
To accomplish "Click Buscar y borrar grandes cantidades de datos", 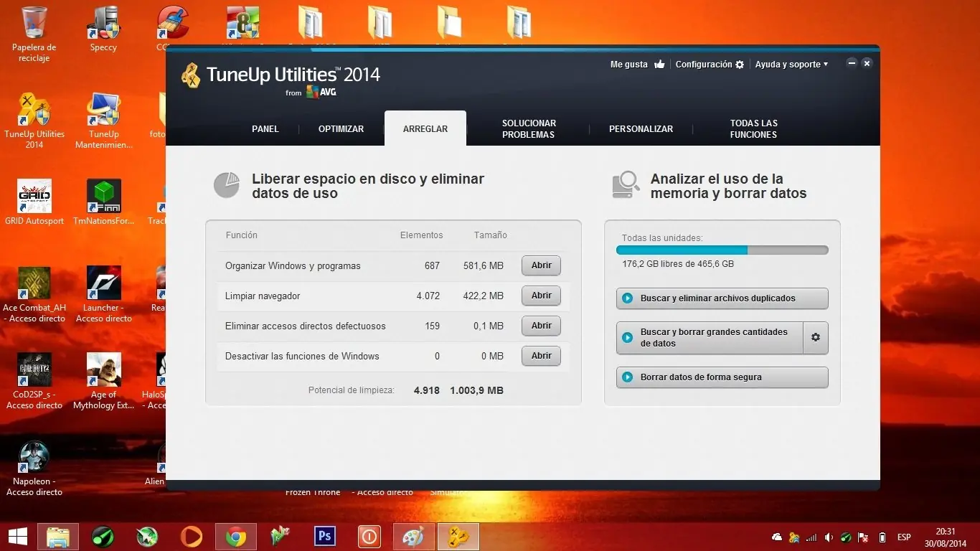I will 709,338.
